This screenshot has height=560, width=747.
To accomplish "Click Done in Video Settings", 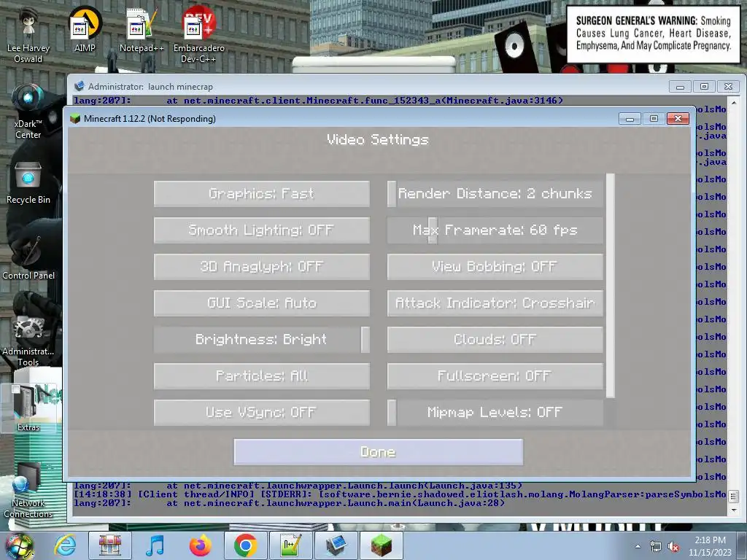I will click(379, 452).
